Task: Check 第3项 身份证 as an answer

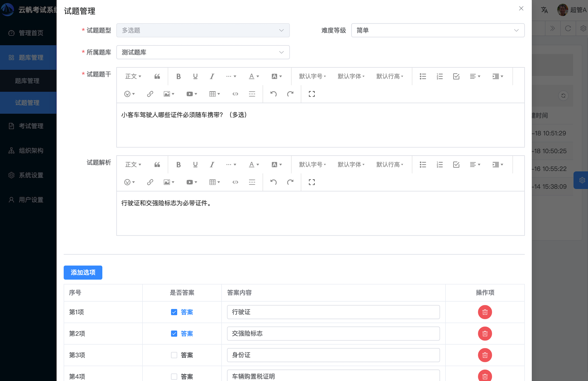Action: pyautogui.click(x=174, y=355)
